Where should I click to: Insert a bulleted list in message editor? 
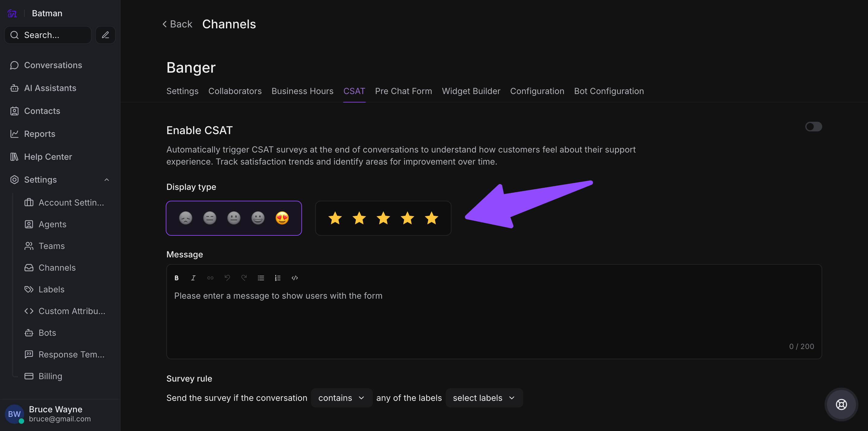coord(261,278)
